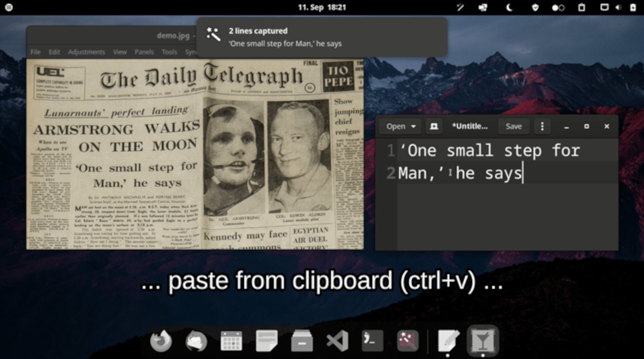Open the clock showing 11. Sep 18:21
The height and width of the screenshot is (359, 644).
click(322, 7)
